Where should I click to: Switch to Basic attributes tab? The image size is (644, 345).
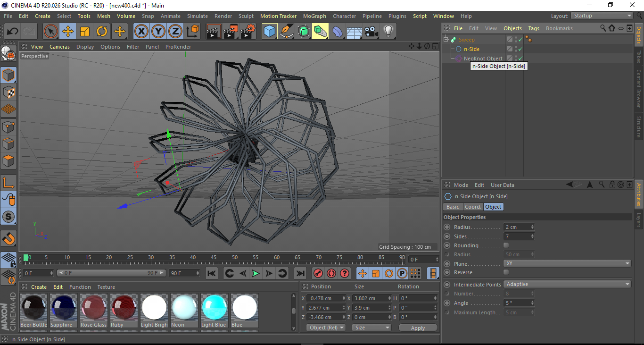(x=453, y=207)
